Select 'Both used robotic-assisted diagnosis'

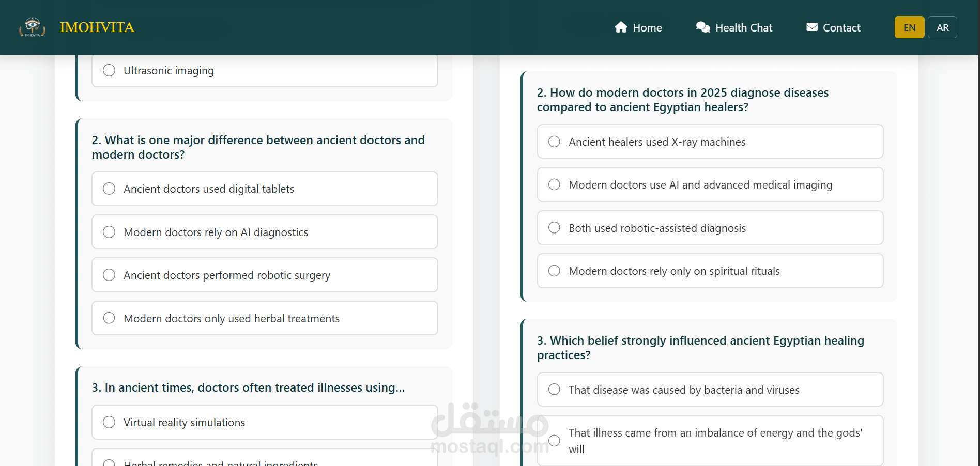(554, 228)
